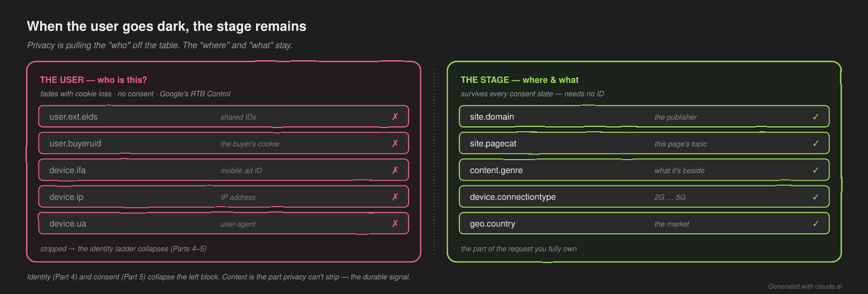This screenshot has height=294, width=868.
Task: Click the X mark on user.ext.eids row
Action: point(395,117)
